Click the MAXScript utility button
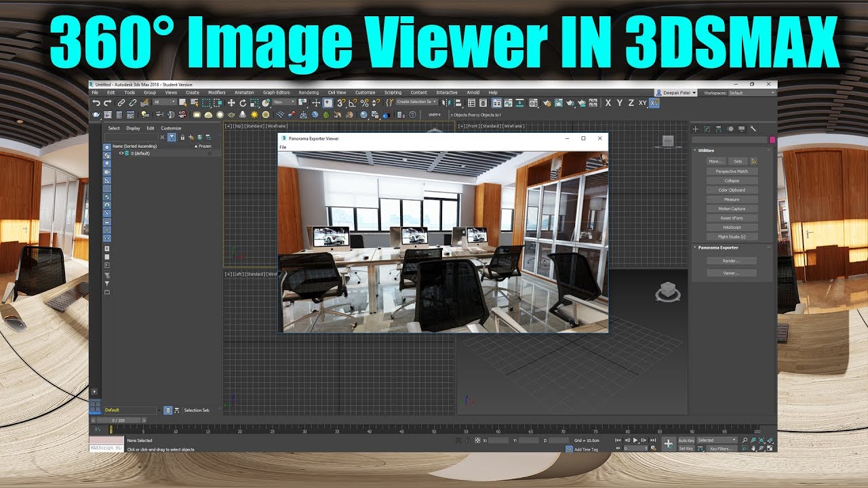Viewport: 868px width, 488px height. tap(732, 228)
